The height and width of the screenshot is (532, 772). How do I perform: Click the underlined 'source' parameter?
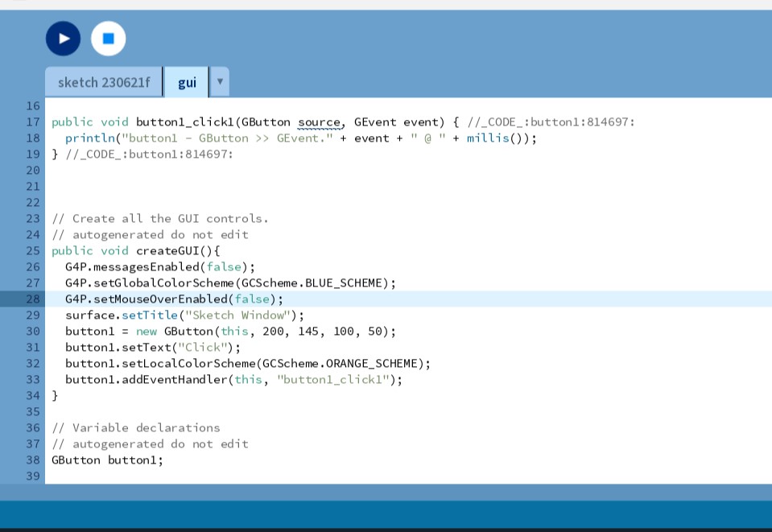(319, 122)
